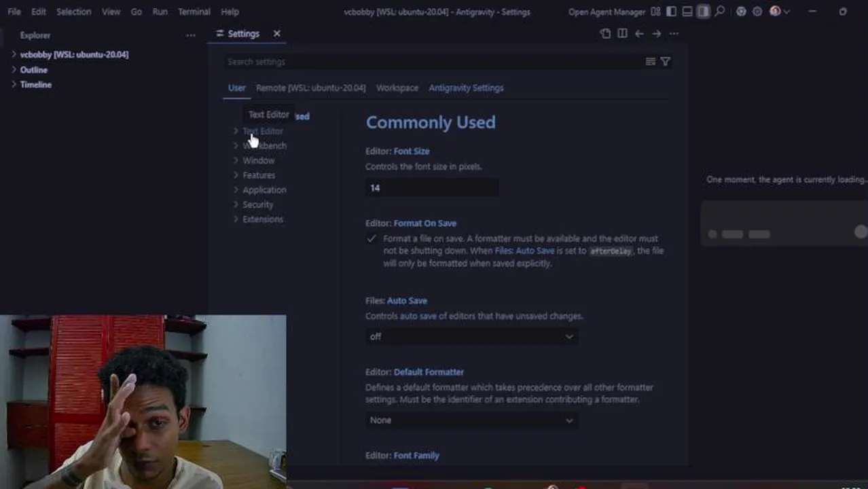This screenshot has height=489, width=868.
Task: Toggle the primary side bar icon
Action: click(671, 12)
